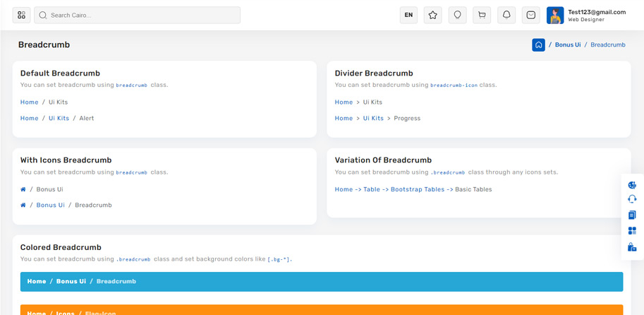Click the Progress breadcrumb text

[x=407, y=118]
